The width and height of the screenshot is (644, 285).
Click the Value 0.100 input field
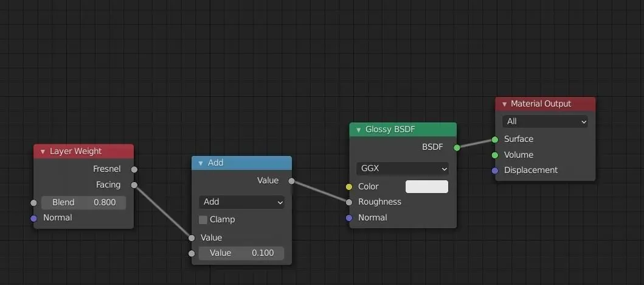241,253
